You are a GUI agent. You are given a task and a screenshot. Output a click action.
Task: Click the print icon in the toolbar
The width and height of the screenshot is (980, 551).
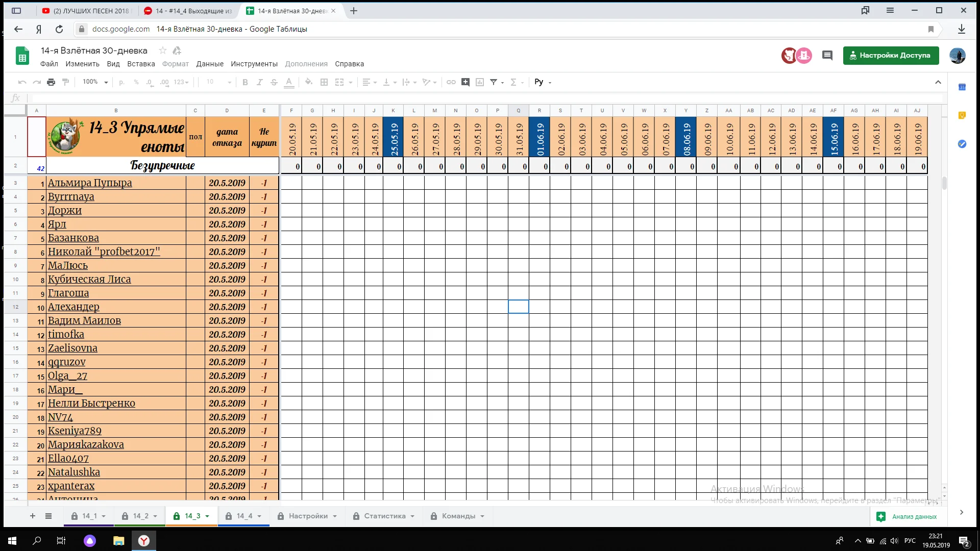(x=51, y=82)
